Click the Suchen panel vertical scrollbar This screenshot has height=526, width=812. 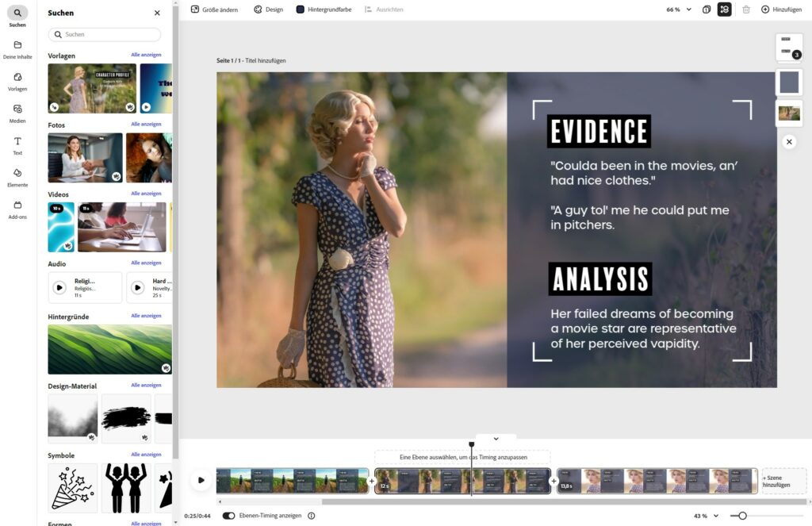(175, 232)
